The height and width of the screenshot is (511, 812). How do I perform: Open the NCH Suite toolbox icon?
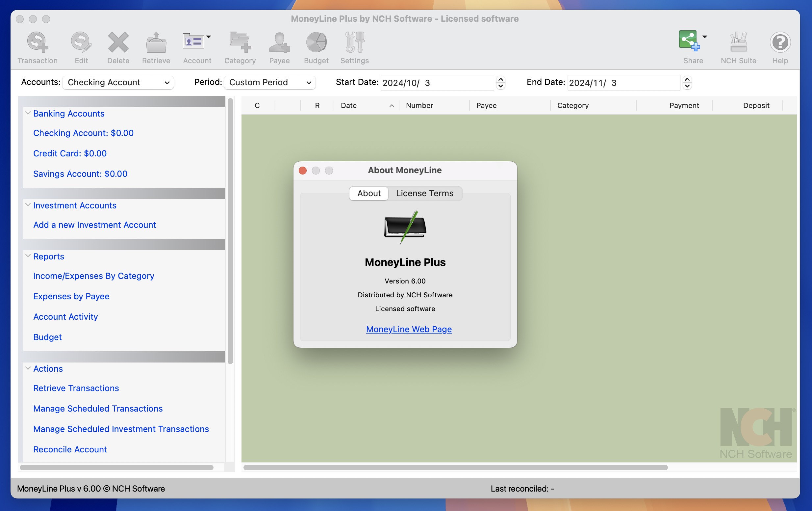(x=739, y=42)
